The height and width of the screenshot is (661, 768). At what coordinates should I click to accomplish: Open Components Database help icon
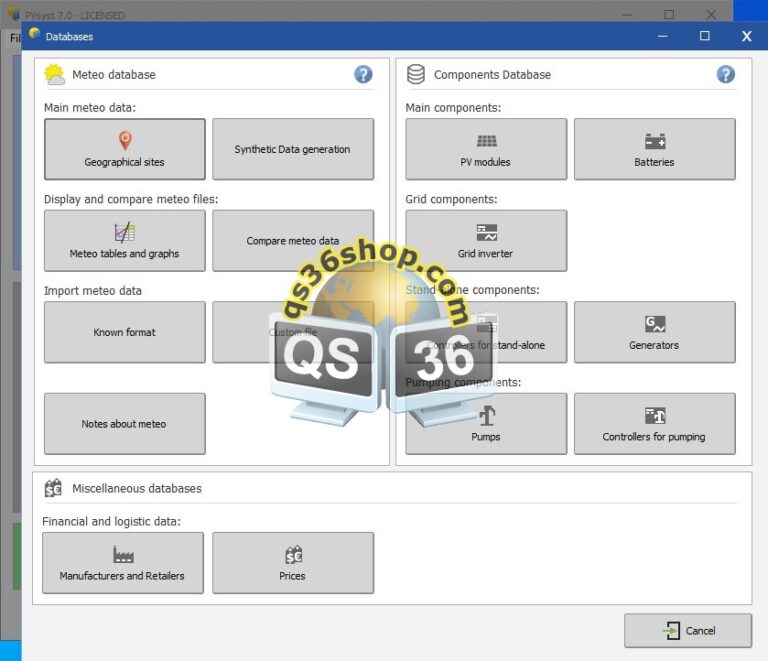coord(725,74)
